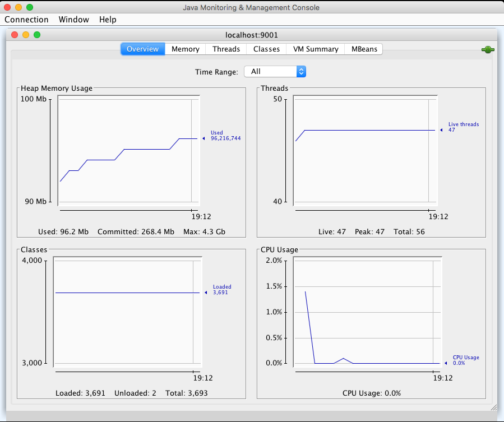
Task: Open the VM Summary tab
Action: [x=315, y=49]
